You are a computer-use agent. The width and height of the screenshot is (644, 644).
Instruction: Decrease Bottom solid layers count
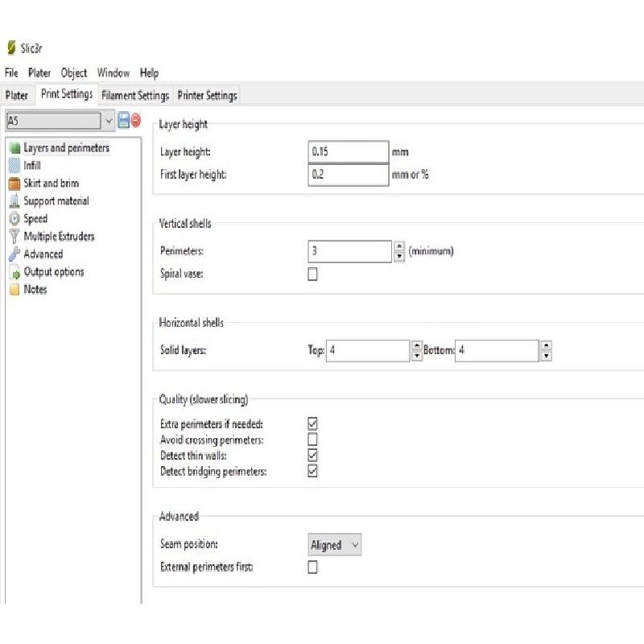[547, 356]
